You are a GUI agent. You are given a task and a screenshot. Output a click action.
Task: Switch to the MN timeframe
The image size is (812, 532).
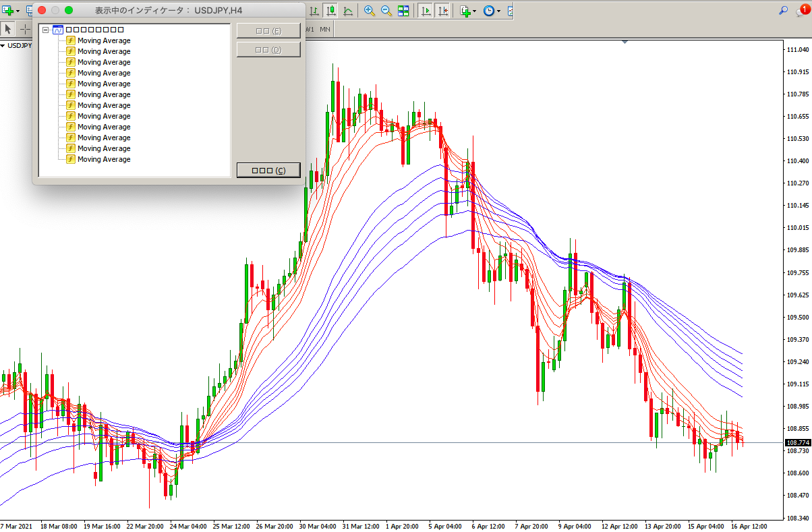(325, 30)
